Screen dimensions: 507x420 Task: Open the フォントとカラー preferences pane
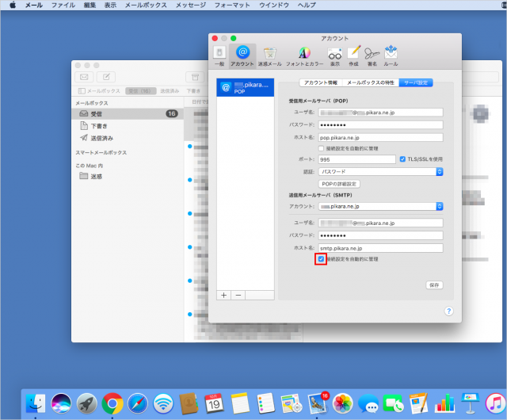(x=304, y=56)
